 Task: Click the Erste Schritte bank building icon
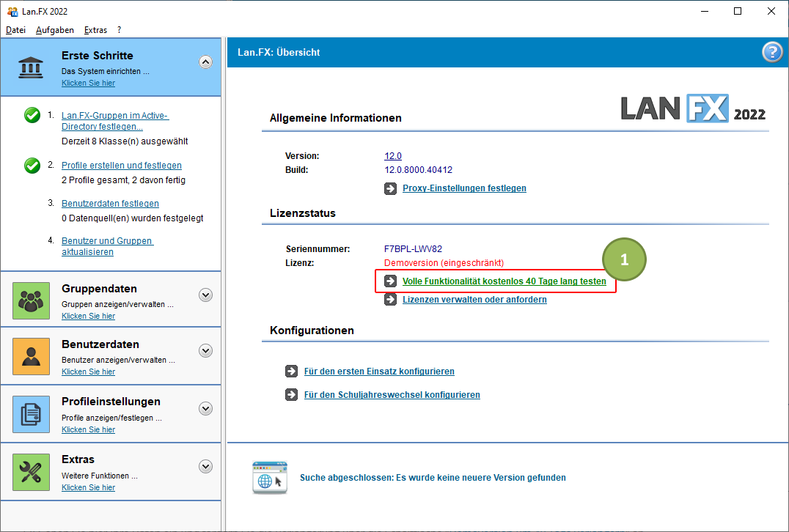tap(31, 67)
